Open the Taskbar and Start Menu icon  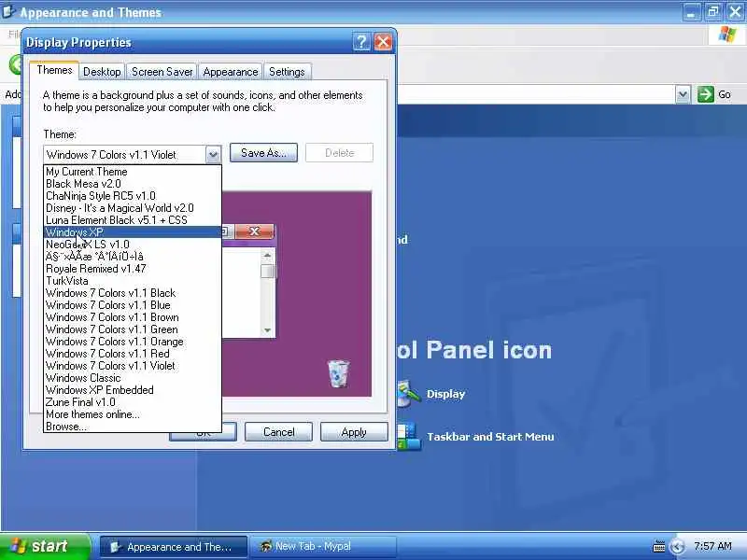point(409,436)
